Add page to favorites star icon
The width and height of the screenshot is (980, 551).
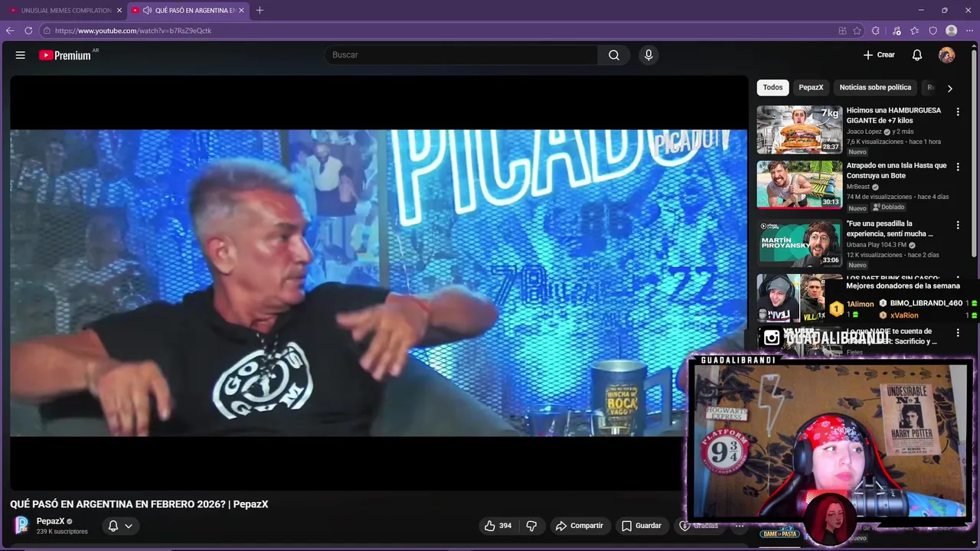click(x=857, y=31)
